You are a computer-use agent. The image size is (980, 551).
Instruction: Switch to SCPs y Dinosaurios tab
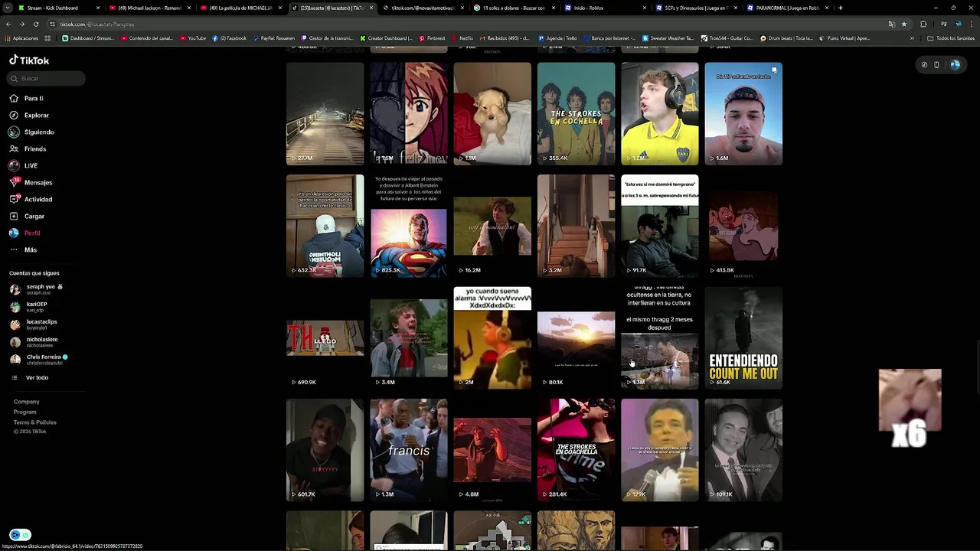[x=695, y=8]
